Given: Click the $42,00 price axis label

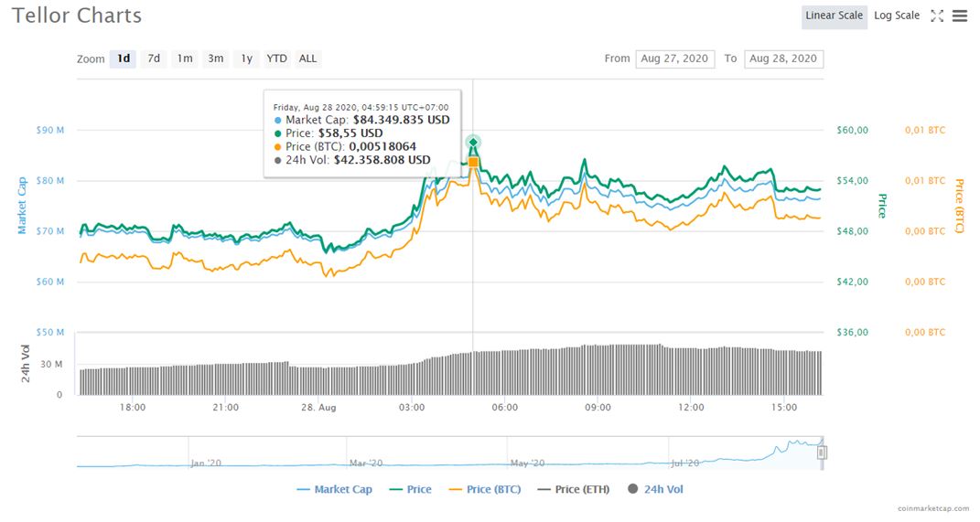Looking at the screenshot, I should (x=853, y=282).
